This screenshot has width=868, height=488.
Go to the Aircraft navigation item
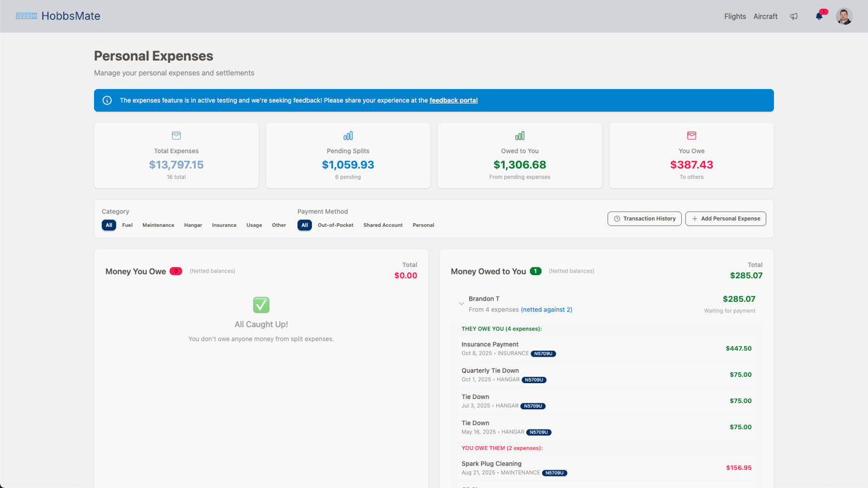pyautogui.click(x=765, y=17)
